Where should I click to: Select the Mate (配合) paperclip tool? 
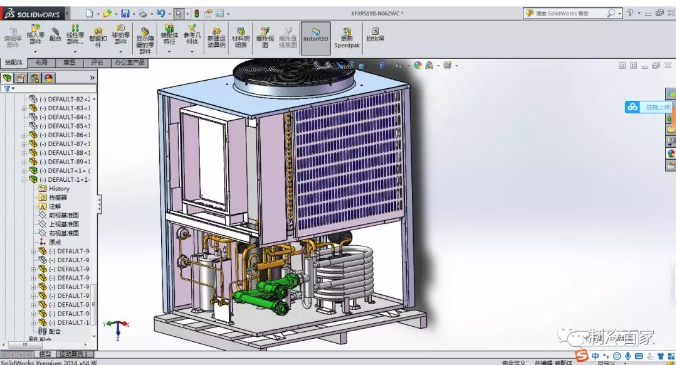(x=55, y=34)
